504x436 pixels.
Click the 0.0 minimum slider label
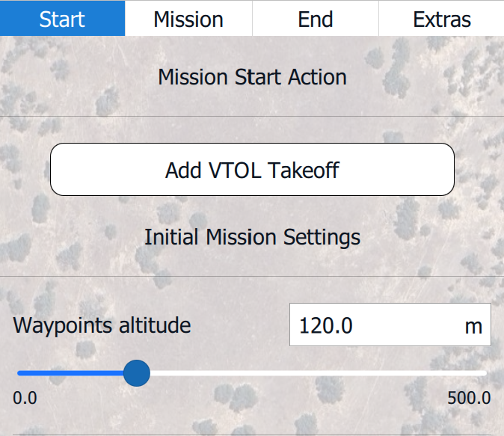pos(25,398)
